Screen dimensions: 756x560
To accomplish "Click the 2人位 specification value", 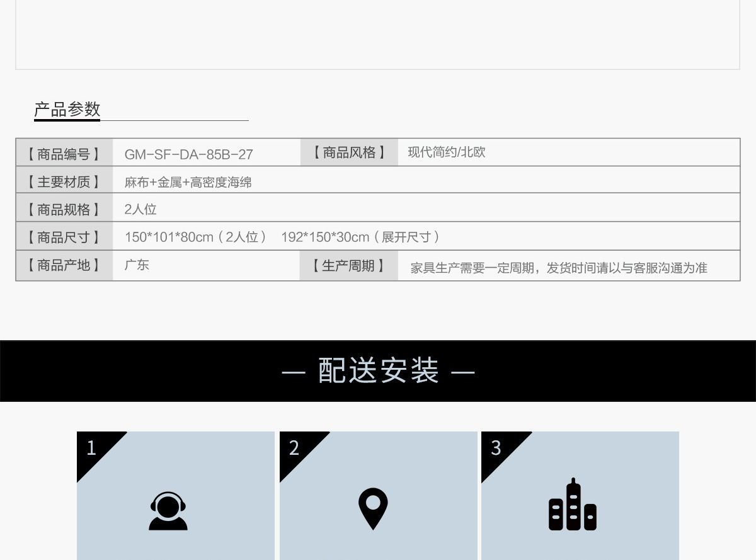I will coord(140,210).
